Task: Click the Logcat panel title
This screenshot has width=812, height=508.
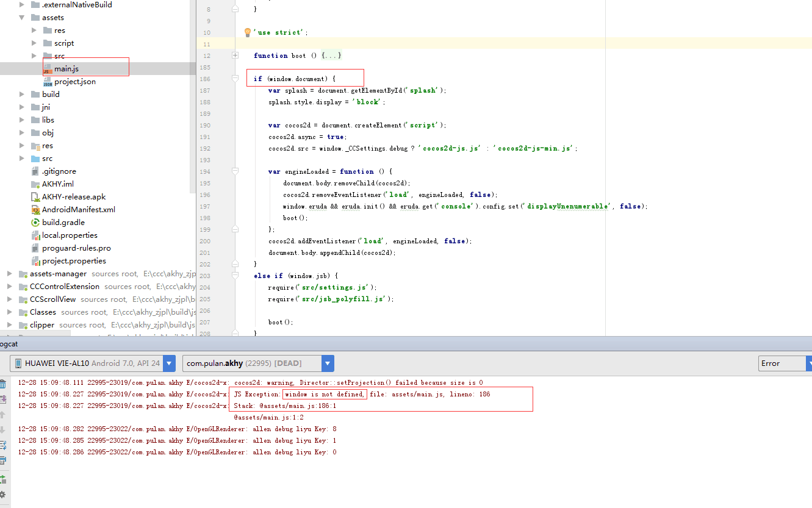Action: click(x=9, y=344)
